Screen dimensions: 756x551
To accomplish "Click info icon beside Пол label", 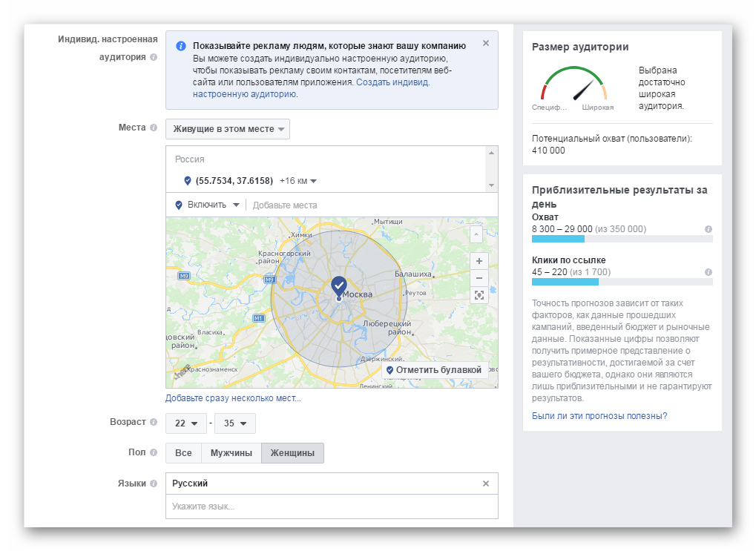I will click(154, 452).
